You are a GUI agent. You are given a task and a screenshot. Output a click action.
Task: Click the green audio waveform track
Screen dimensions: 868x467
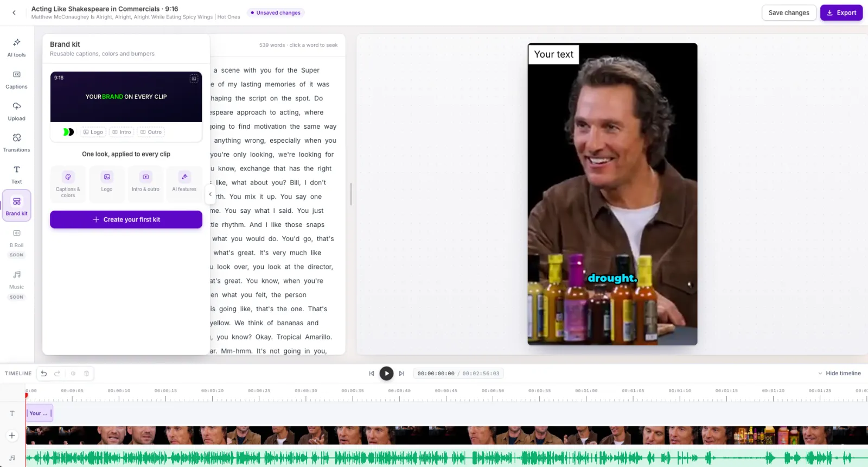click(446, 458)
